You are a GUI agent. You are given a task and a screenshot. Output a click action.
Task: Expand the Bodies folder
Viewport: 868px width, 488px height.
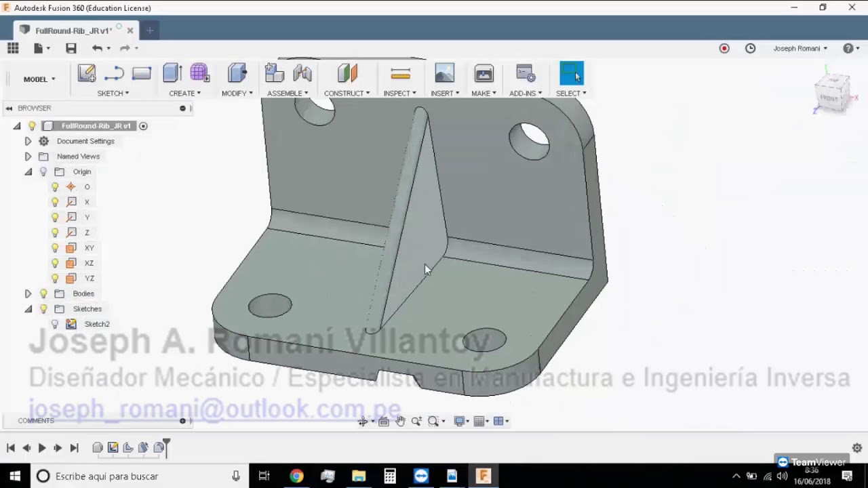[28, 293]
